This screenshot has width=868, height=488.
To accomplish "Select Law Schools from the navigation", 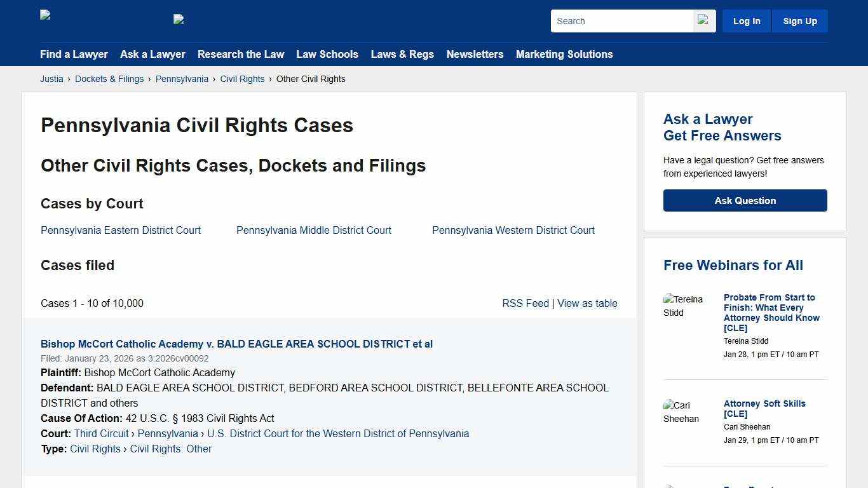I will [327, 54].
